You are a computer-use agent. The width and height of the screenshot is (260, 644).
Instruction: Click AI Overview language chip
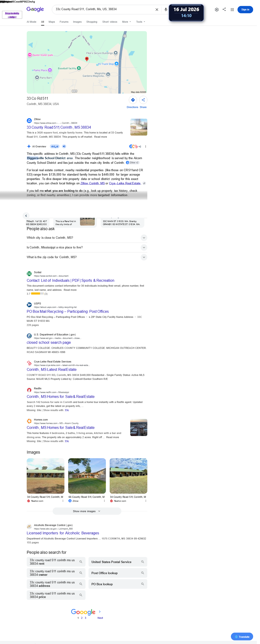(x=55, y=146)
